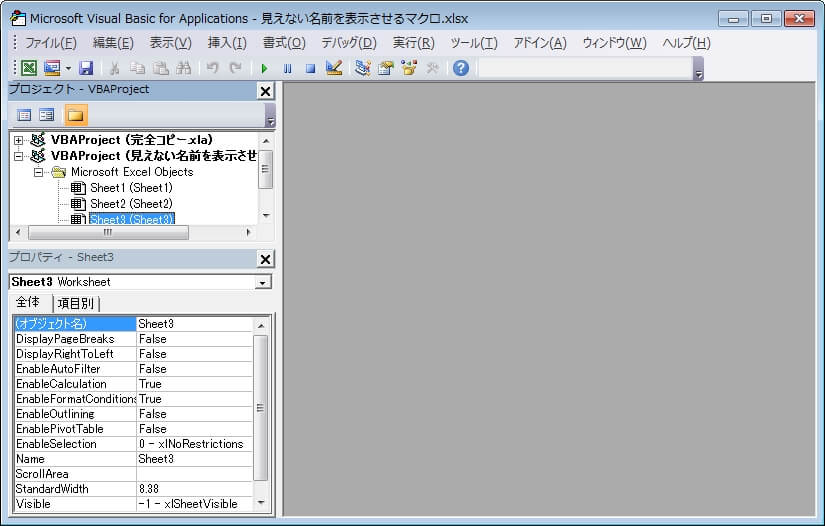Click the Save toolbar icon
825x526 pixels.
86,68
